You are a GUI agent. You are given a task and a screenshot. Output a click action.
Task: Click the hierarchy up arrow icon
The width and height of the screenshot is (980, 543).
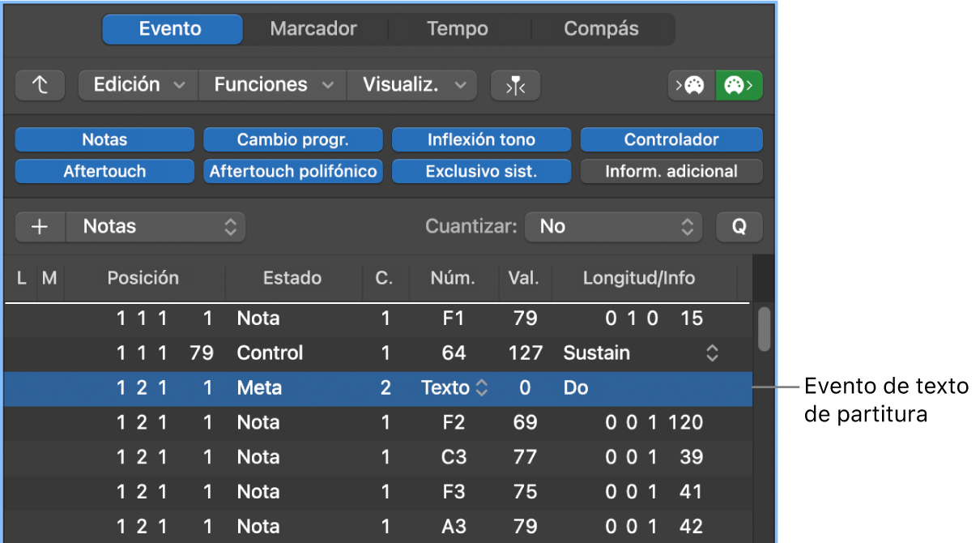[x=40, y=84]
